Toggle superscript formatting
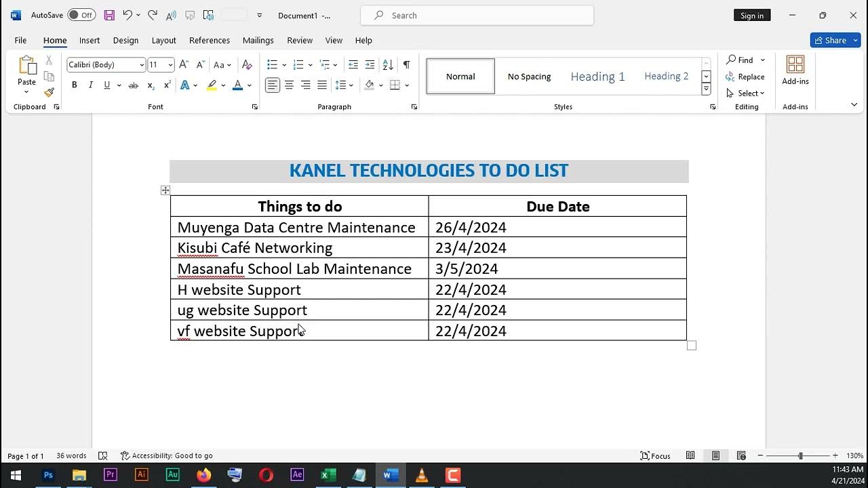 (167, 85)
